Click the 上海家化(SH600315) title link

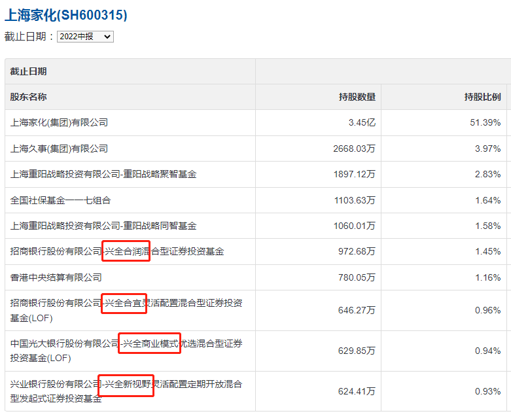[66, 15]
